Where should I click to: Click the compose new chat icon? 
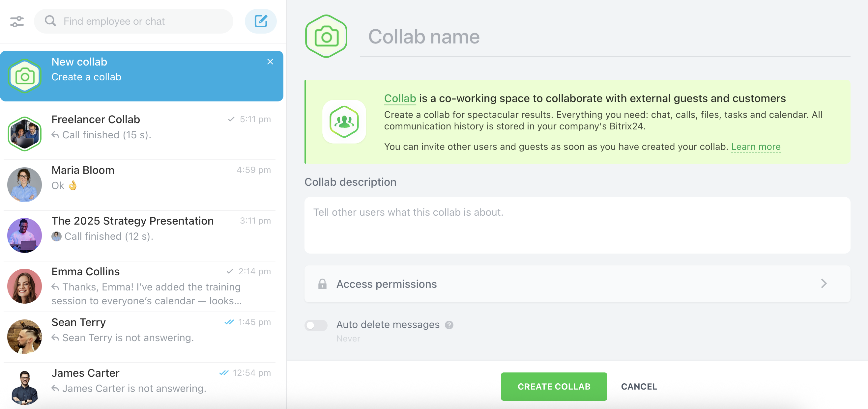coord(260,21)
